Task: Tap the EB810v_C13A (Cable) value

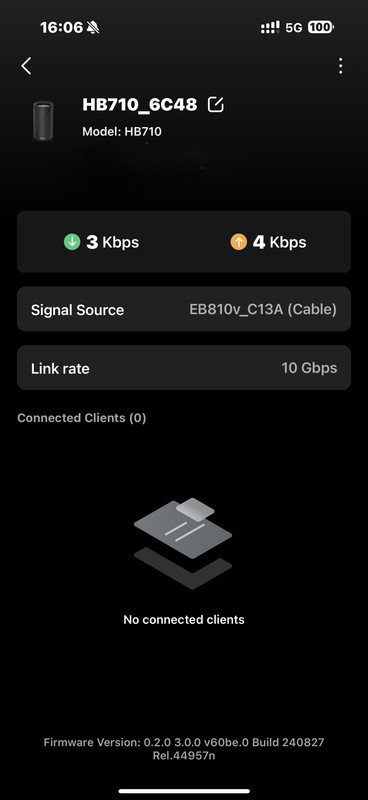Action: click(x=263, y=310)
